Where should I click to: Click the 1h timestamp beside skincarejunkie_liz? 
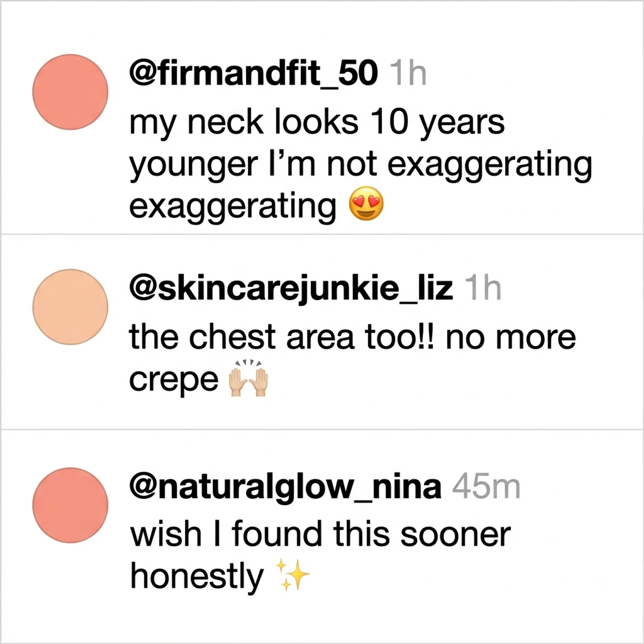click(484, 289)
